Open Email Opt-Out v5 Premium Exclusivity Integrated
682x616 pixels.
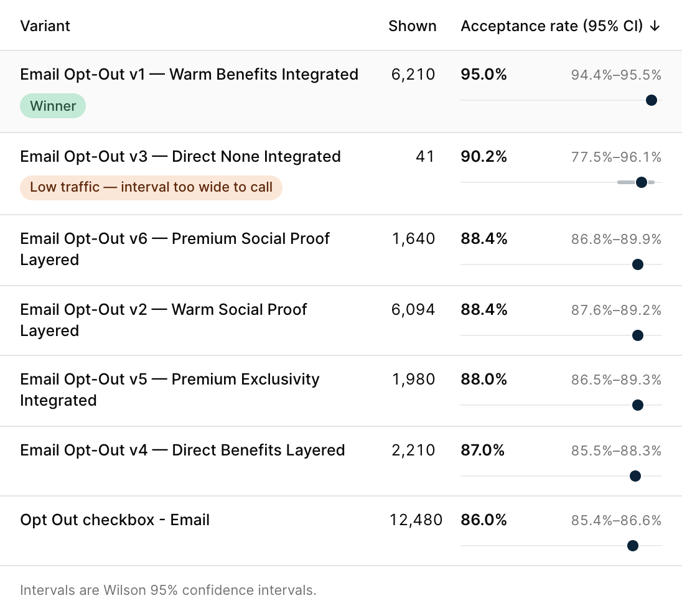pos(170,390)
